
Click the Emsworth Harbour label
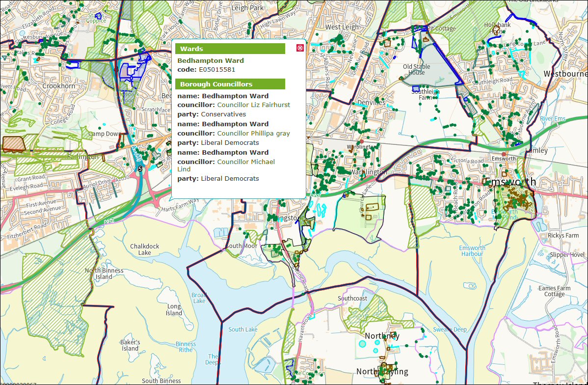pyautogui.click(x=472, y=251)
